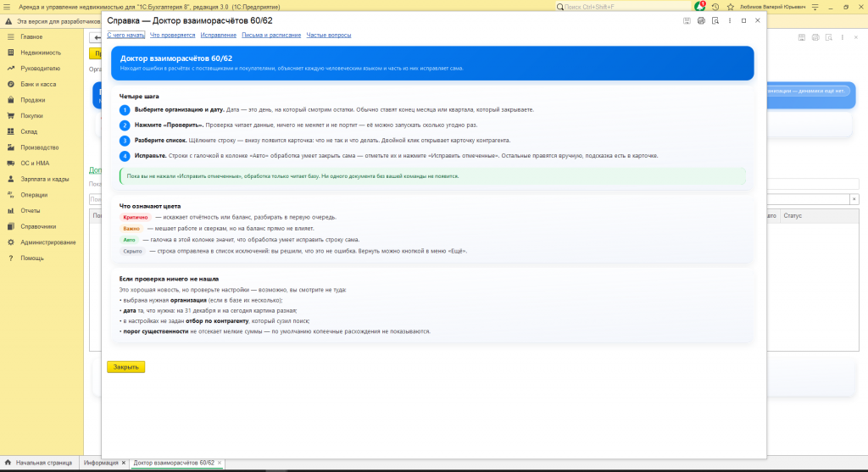Click the warning triangle icon
This screenshot has width=868, height=472.
(x=8, y=21)
